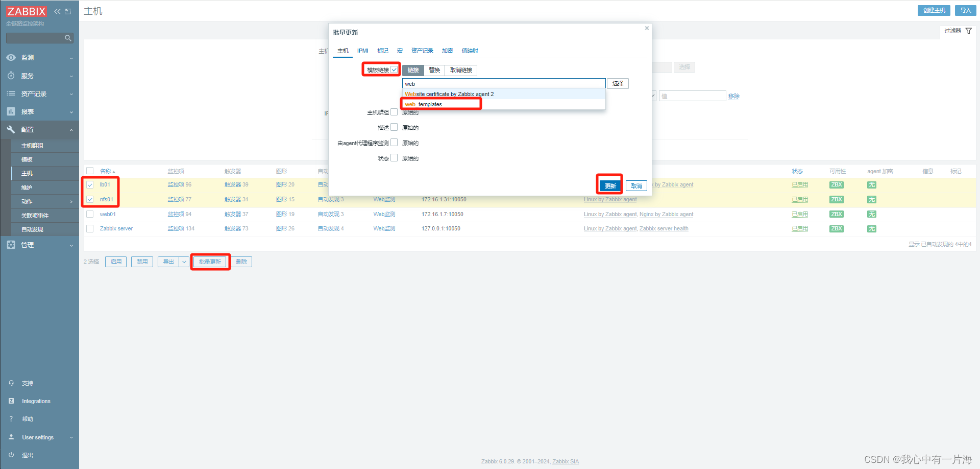Switch to the value mapping tab
This screenshot has width=980, height=469.
click(470, 51)
